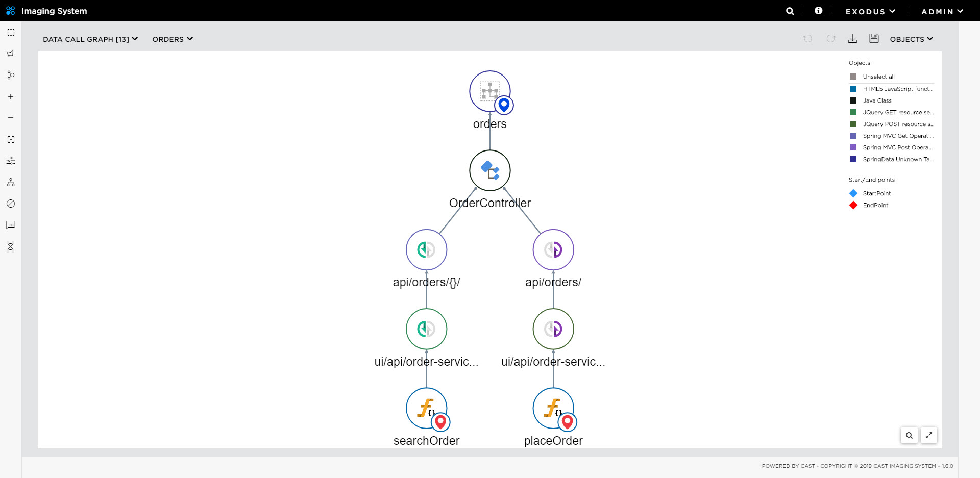Open the display settings sliders icon
980x478 pixels.
tap(11, 161)
